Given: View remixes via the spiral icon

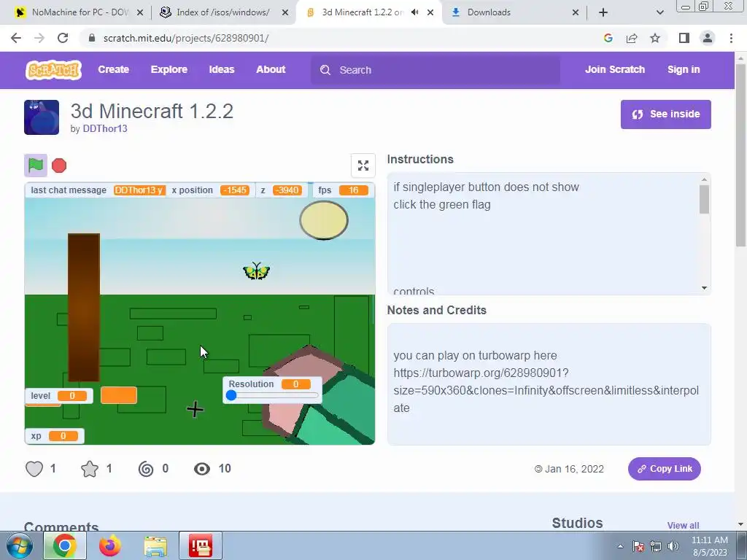Looking at the screenshot, I should pos(146,469).
